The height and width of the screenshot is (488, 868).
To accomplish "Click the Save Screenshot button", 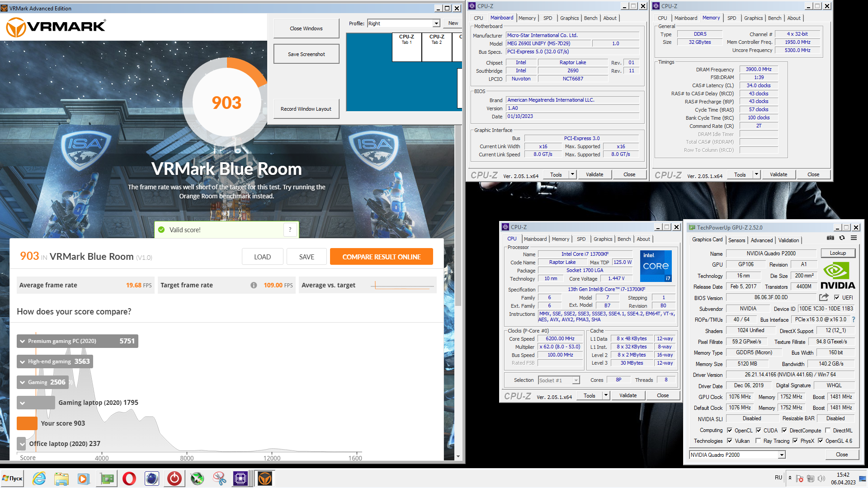I will [306, 54].
